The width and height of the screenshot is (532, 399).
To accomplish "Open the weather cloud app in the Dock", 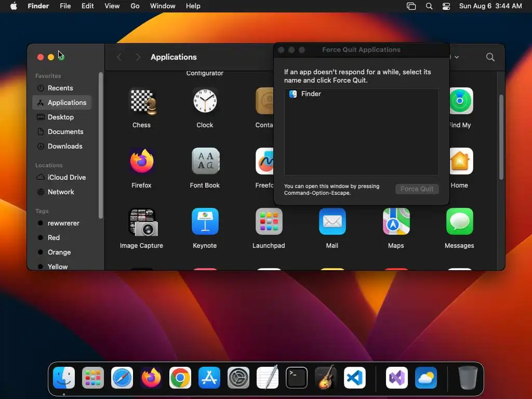I will [x=426, y=378].
